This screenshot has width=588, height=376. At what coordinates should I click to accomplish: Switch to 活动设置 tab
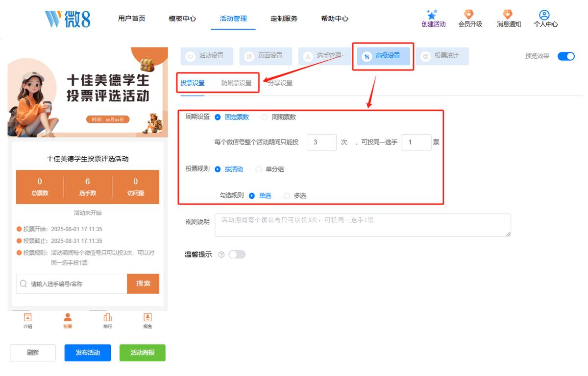pyautogui.click(x=207, y=56)
